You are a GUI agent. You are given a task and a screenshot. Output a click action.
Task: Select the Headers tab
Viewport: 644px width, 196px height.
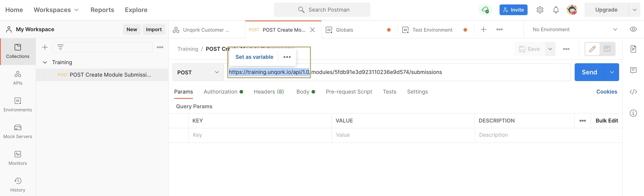(x=269, y=92)
